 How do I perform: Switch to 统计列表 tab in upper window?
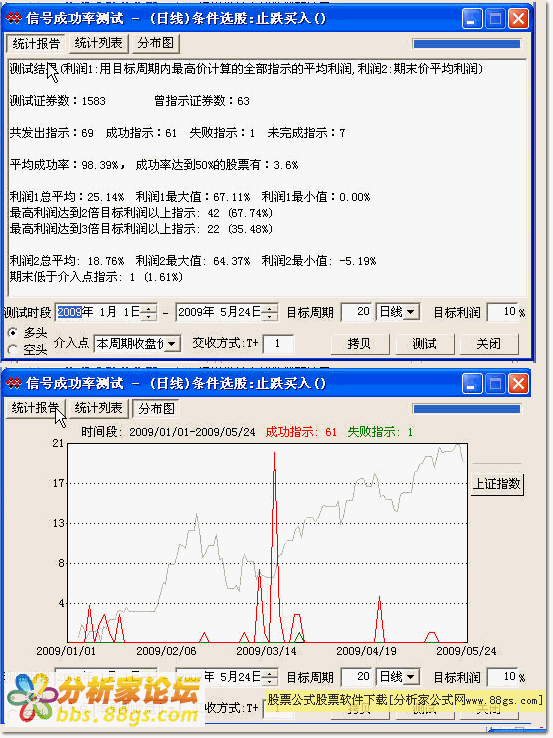click(98, 43)
